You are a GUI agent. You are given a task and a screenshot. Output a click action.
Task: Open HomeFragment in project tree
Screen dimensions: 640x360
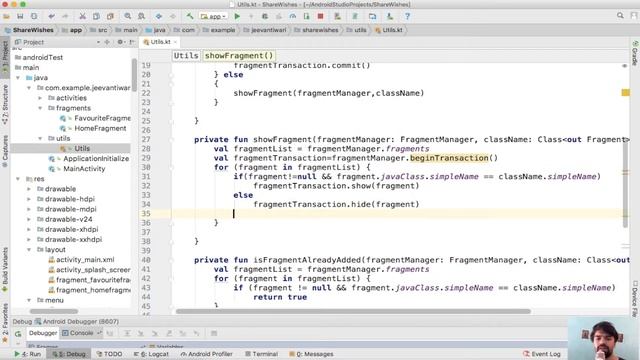coord(100,128)
